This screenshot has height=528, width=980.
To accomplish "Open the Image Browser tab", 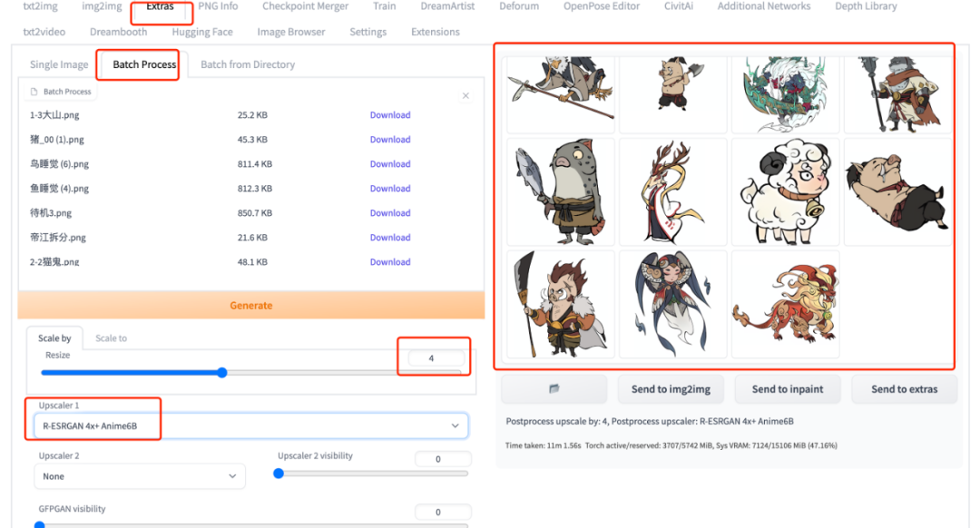I will tap(290, 32).
